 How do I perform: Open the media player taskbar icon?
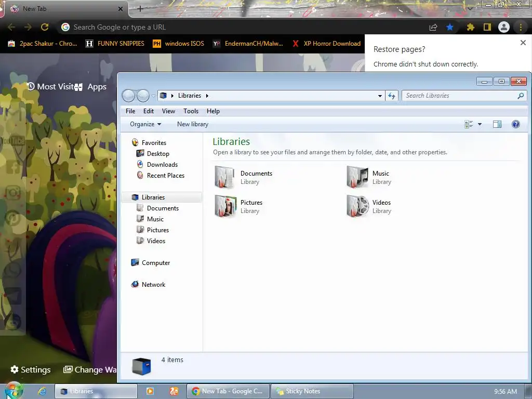point(150,391)
